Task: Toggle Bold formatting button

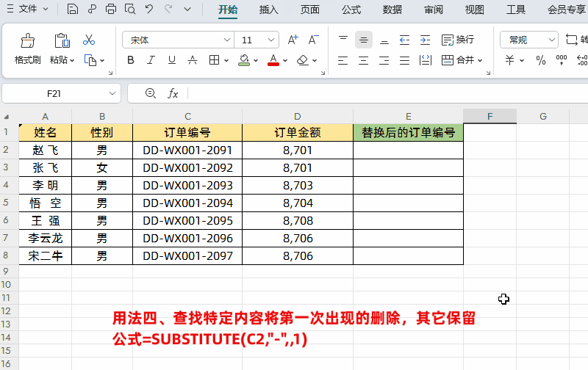Action: 131,60
